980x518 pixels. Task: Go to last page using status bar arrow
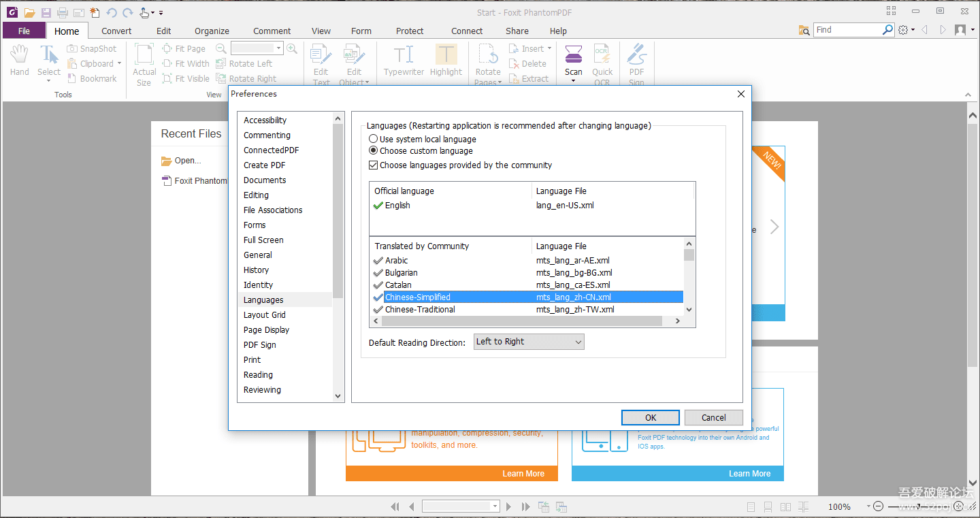coord(525,506)
